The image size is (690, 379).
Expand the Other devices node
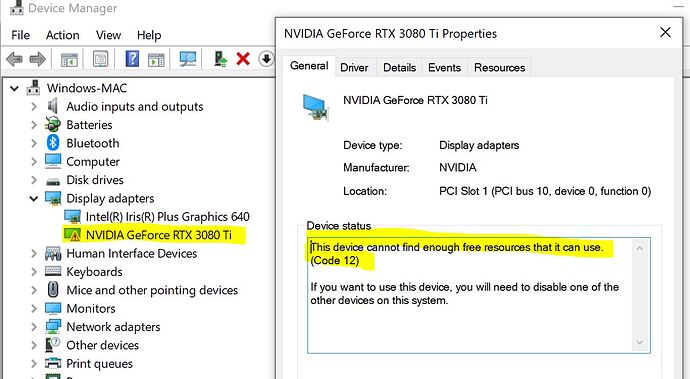34,345
